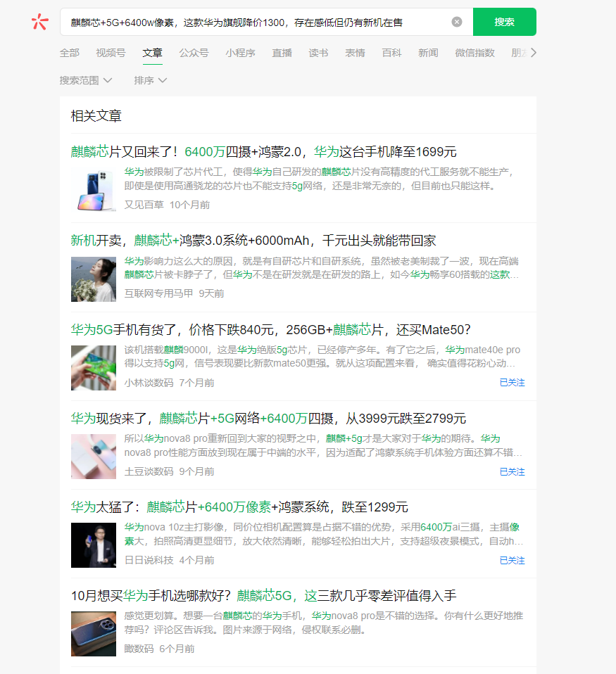616x674 pixels.
Task: Click the author name 又见百草
Action: 144,205
